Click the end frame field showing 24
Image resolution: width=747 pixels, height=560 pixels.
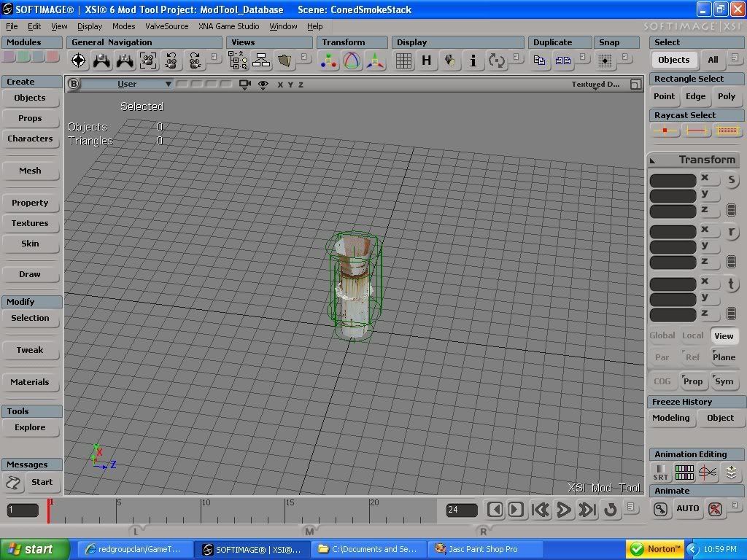click(462, 510)
